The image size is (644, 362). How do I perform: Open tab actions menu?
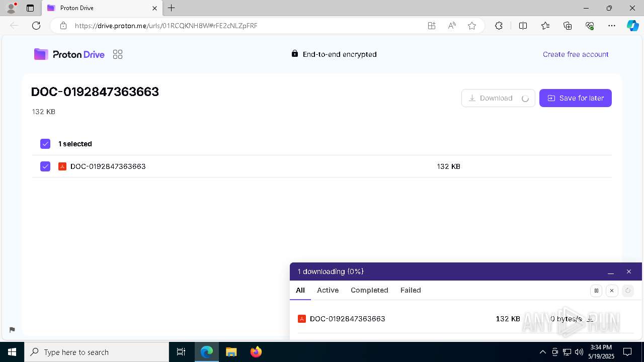click(30, 8)
